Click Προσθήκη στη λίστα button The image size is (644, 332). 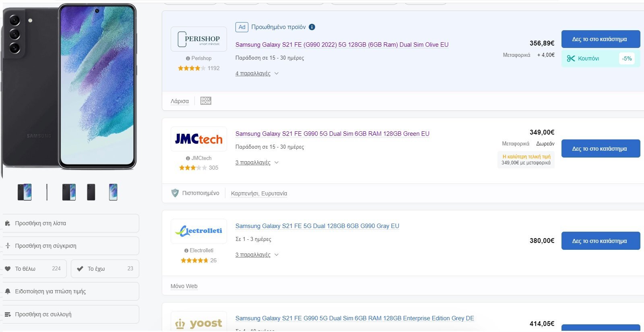71,223
